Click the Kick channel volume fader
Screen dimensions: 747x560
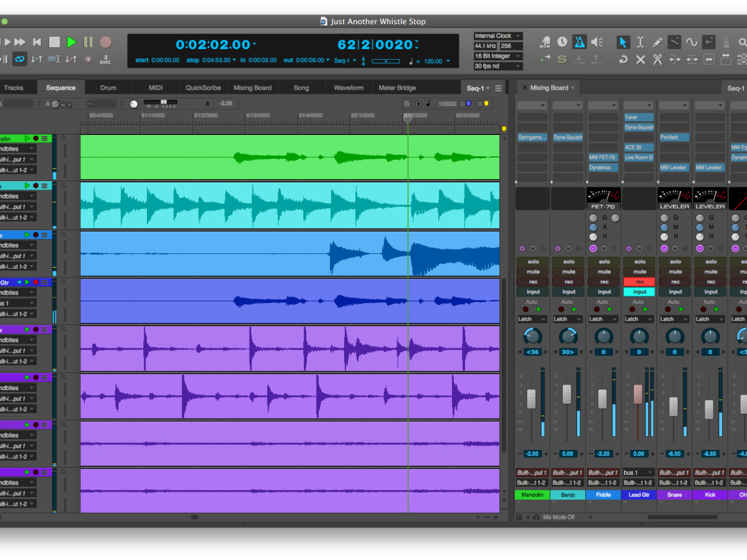[709, 409]
